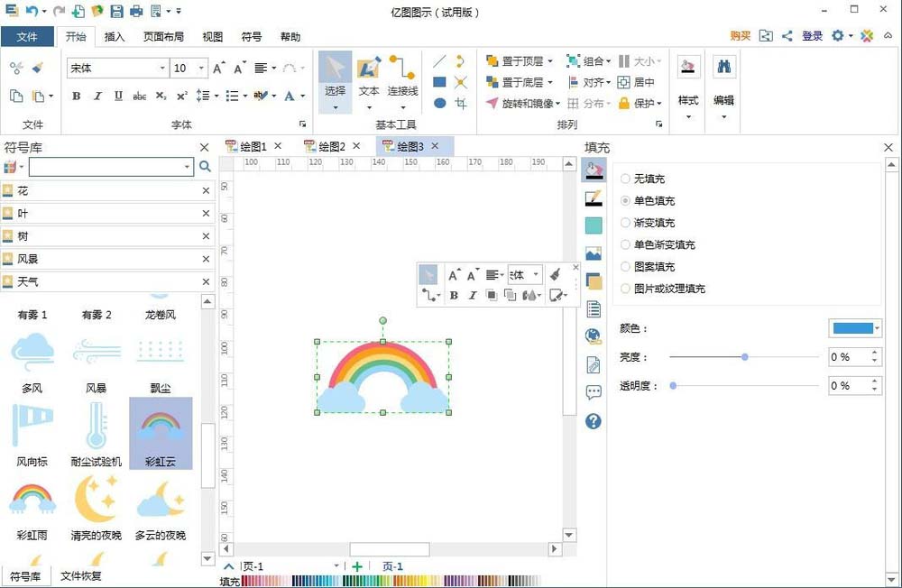This screenshot has height=588, width=902.
Task: Select the 无填充 (No fill) option
Action: tap(644, 179)
